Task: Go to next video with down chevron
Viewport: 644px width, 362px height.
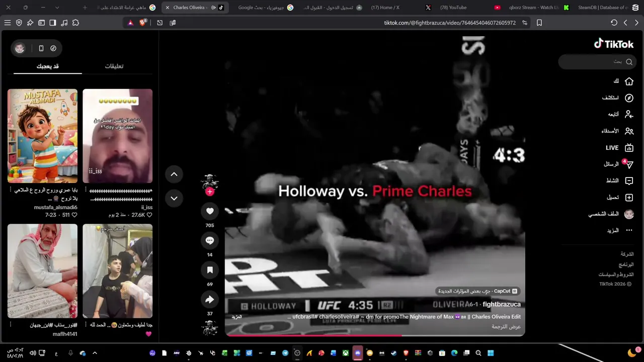Action: tap(174, 198)
